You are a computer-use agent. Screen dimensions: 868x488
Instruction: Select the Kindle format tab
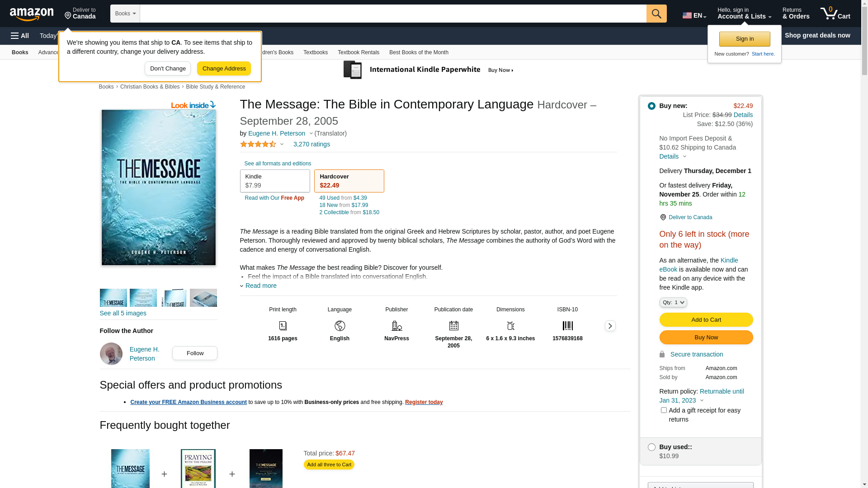pyautogui.click(x=275, y=181)
